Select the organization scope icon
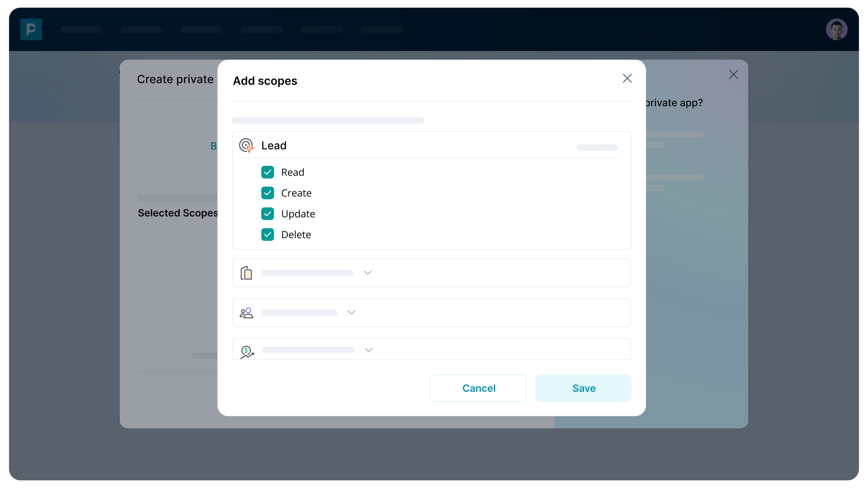This screenshot has width=868, height=488. pyautogui.click(x=246, y=273)
